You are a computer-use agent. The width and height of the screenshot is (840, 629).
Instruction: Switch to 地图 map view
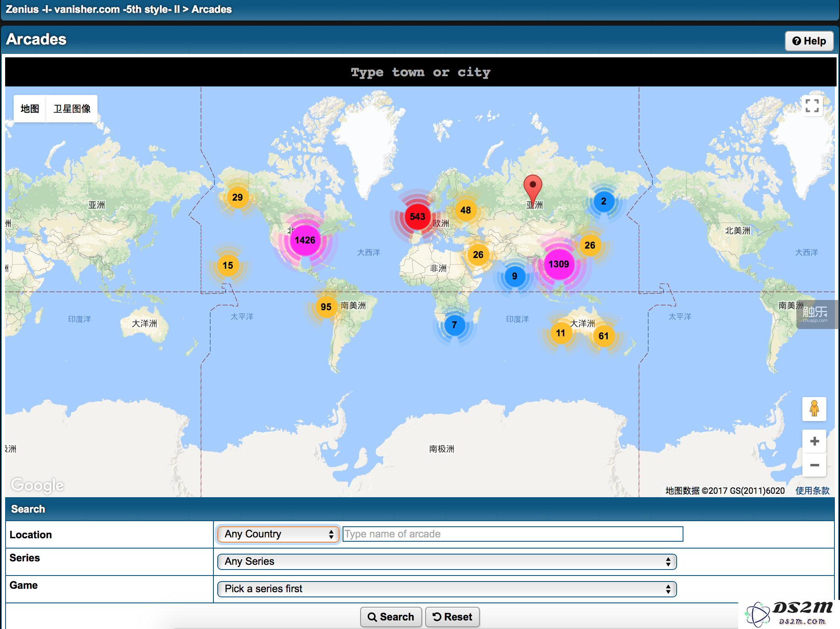point(30,109)
